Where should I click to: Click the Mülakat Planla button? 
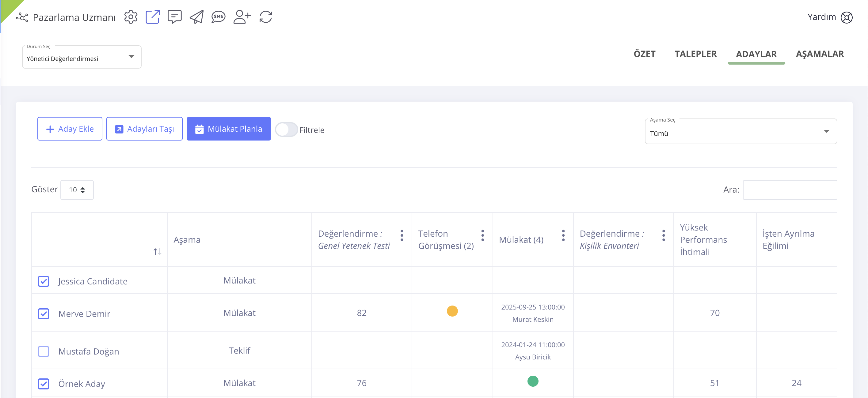coord(228,129)
